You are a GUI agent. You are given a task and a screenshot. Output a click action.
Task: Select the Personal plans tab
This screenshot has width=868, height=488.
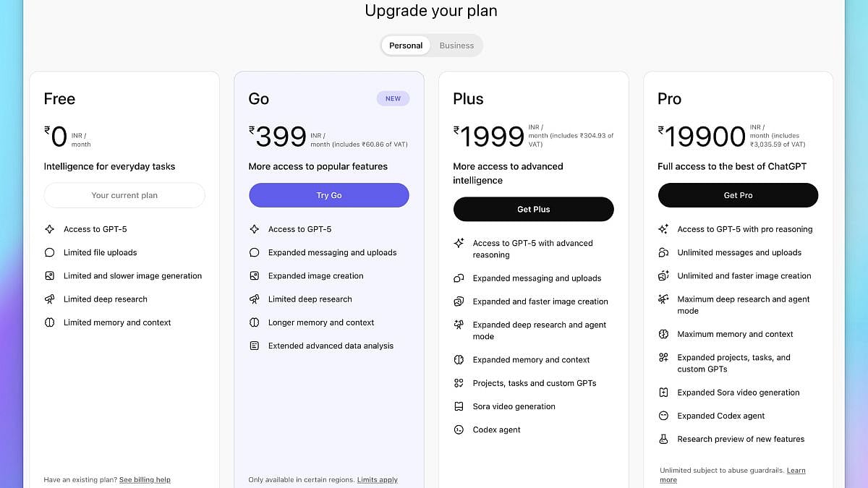pyautogui.click(x=406, y=46)
